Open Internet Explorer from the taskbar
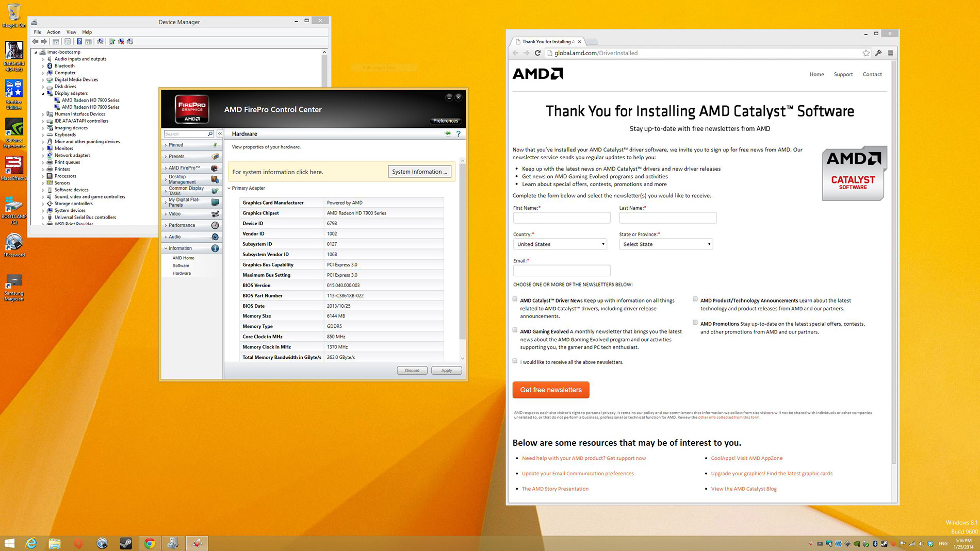The width and height of the screenshot is (980, 551). click(x=31, y=543)
